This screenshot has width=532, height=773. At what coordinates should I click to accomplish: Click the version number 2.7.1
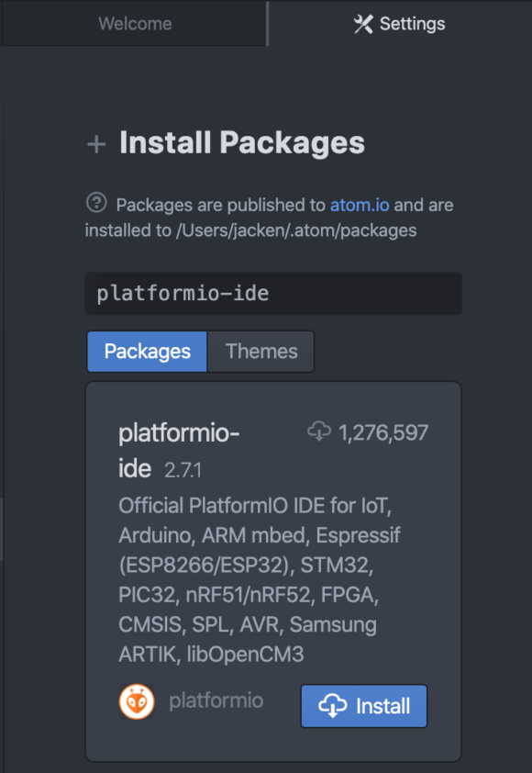(183, 470)
